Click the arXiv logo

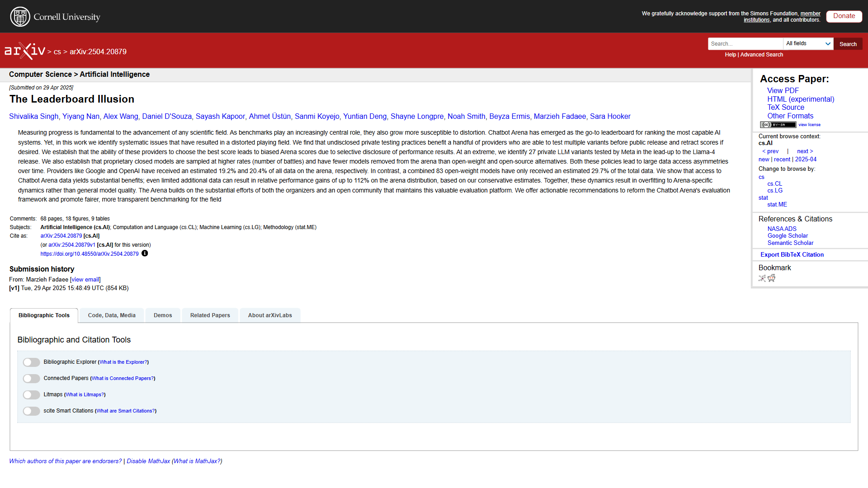coord(25,51)
